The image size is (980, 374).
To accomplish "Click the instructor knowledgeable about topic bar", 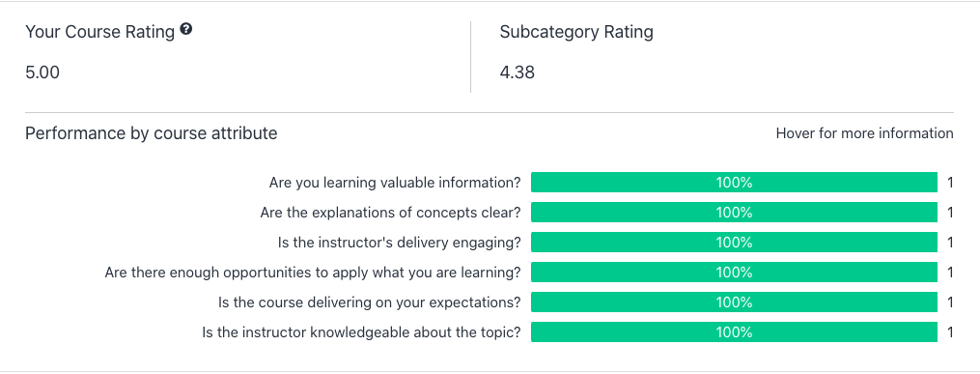I will pyautogui.click(x=734, y=332).
